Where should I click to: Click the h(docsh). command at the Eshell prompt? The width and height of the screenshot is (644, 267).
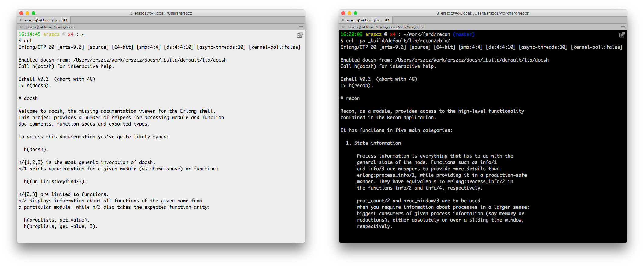click(39, 86)
